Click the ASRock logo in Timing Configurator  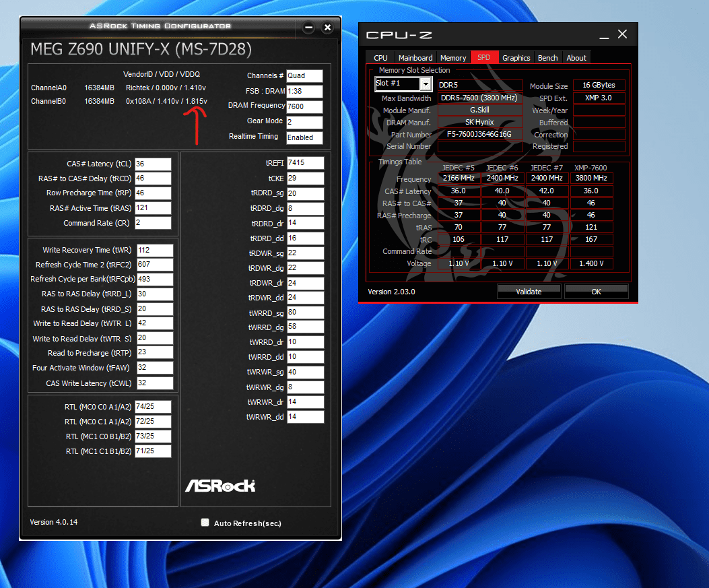tap(220, 486)
